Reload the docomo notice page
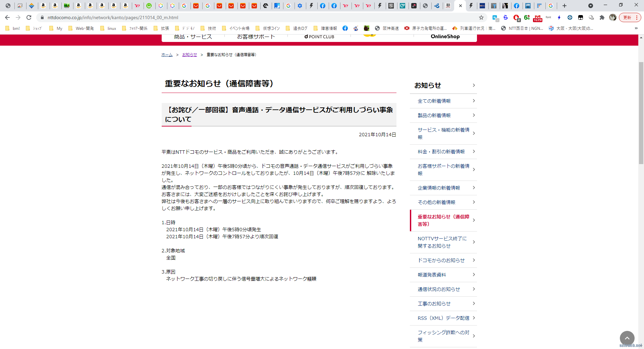644x349 pixels. (x=29, y=17)
